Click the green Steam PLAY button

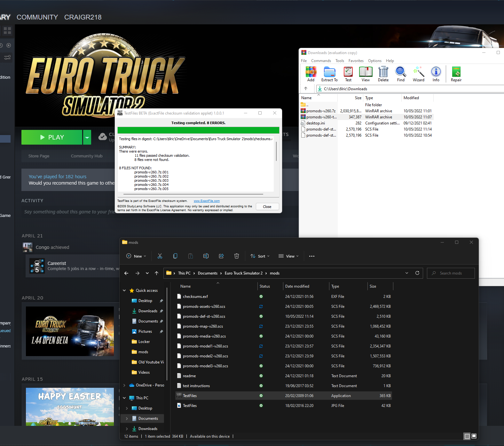click(x=52, y=137)
